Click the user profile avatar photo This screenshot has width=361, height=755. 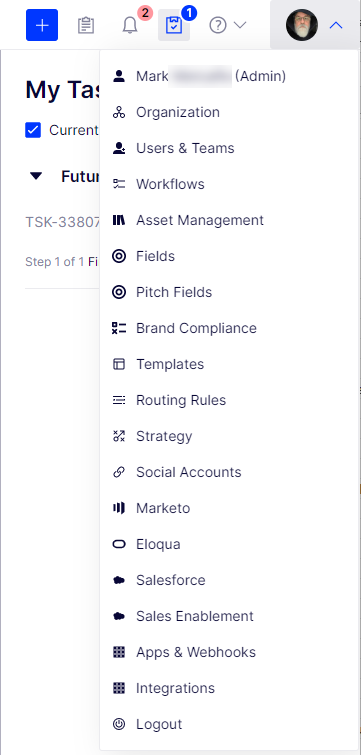302,25
